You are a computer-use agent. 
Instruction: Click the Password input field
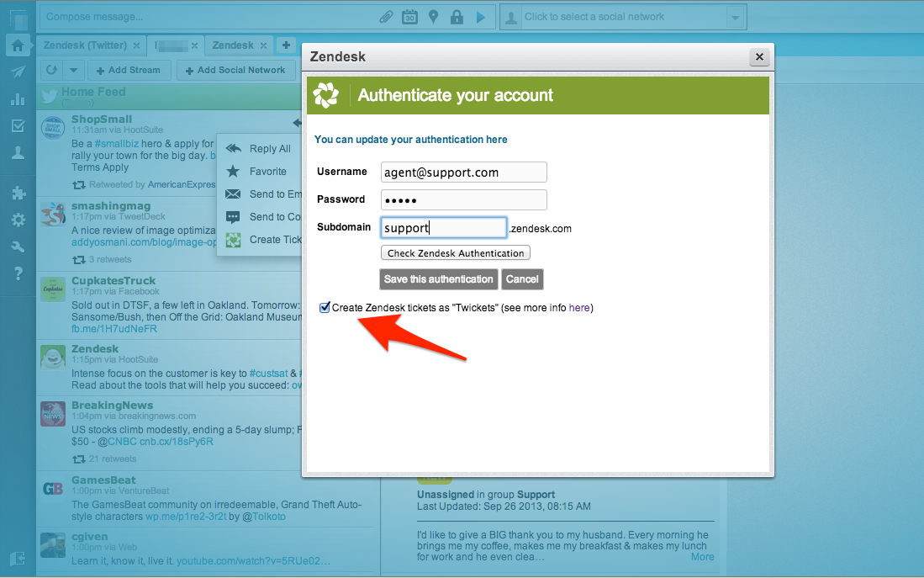click(464, 200)
